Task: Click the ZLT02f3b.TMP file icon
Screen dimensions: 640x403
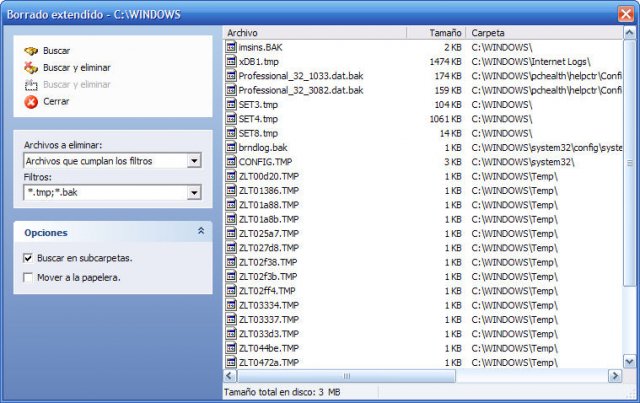Action: click(x=231, y=276)
